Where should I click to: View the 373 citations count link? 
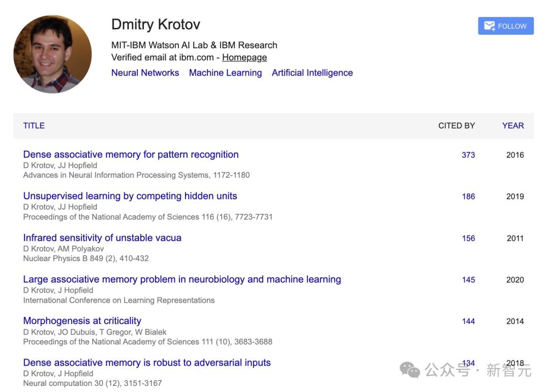tap(468, 155)
